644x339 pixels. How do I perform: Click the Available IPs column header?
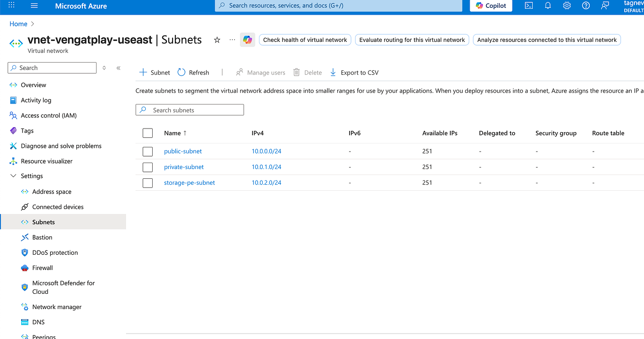coord(440,133)
